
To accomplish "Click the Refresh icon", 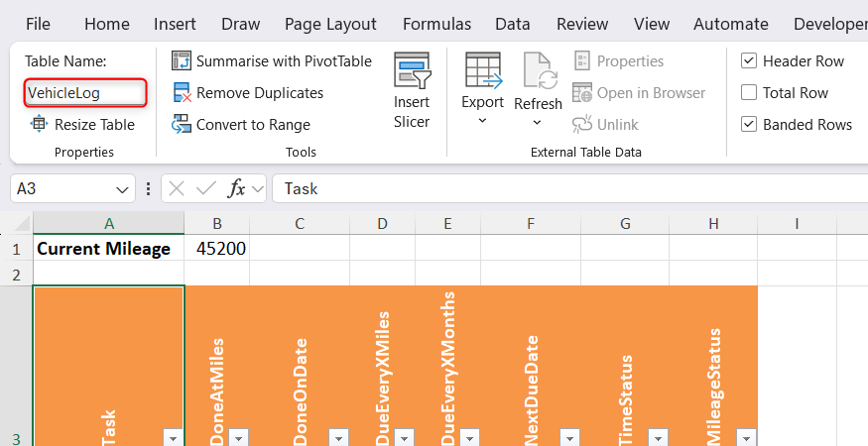I will coord(540,70).
